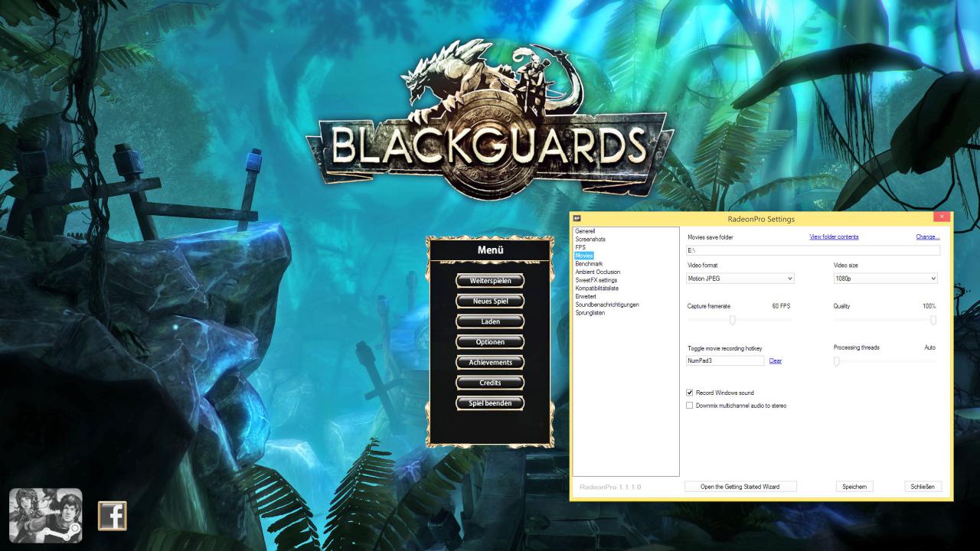Viewport: 980px width, 551px height.
Task: Select Ambient Occlusion in the settings list
Action: pos(598,272)
